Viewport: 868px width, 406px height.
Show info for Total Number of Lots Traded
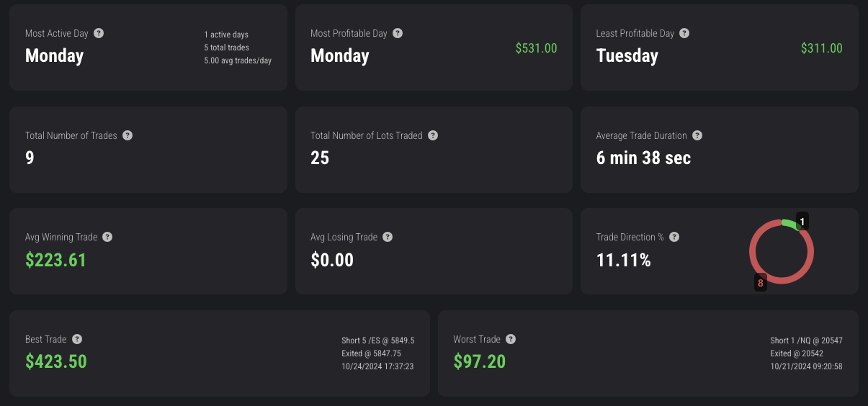click(433, 135)
